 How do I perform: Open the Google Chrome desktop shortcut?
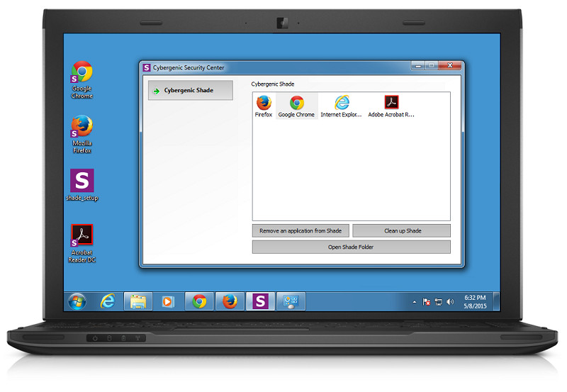click(x=82, y=80)
